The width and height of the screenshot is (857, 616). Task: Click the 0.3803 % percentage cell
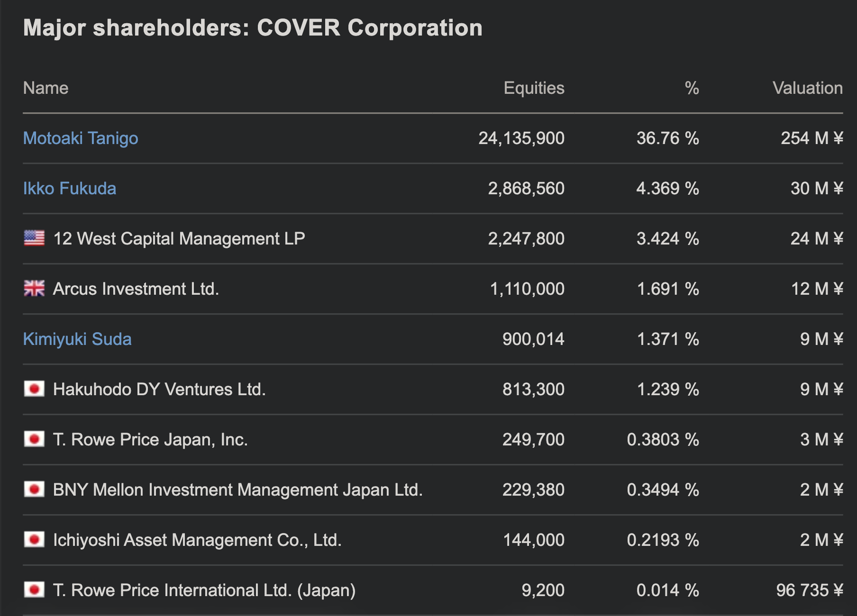click(663, 440)
